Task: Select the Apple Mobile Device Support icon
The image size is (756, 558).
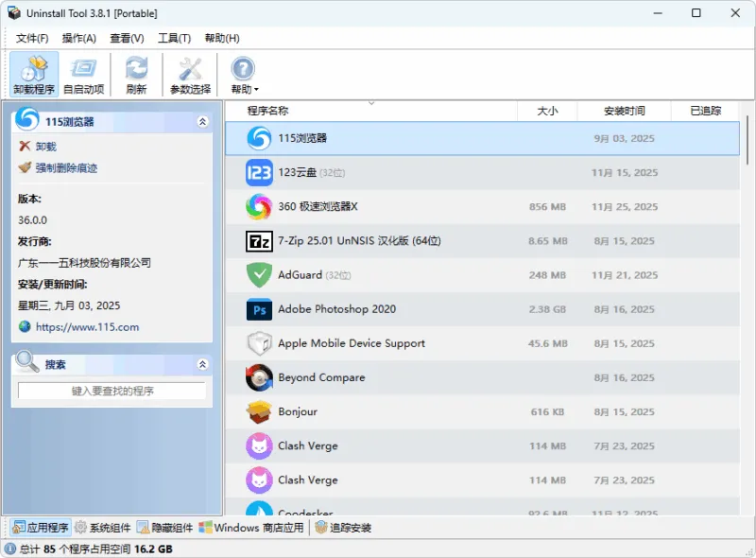Action: [259, 343]
